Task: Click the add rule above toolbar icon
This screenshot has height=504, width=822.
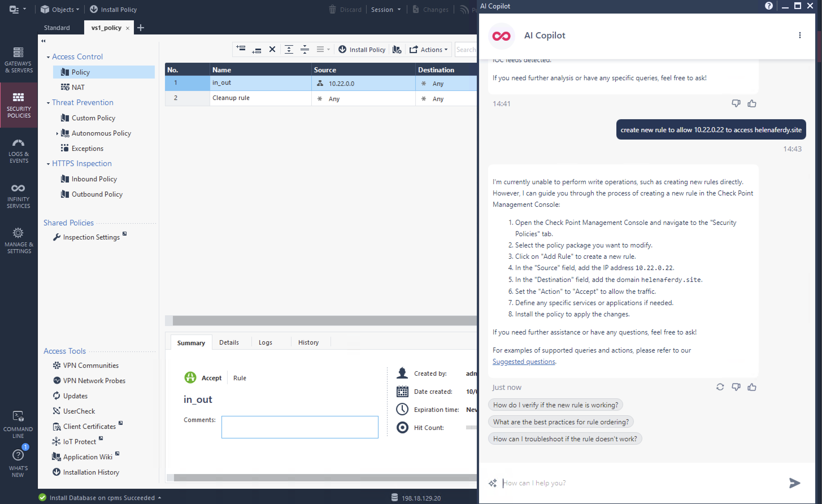Action: [x=241, y=49]
